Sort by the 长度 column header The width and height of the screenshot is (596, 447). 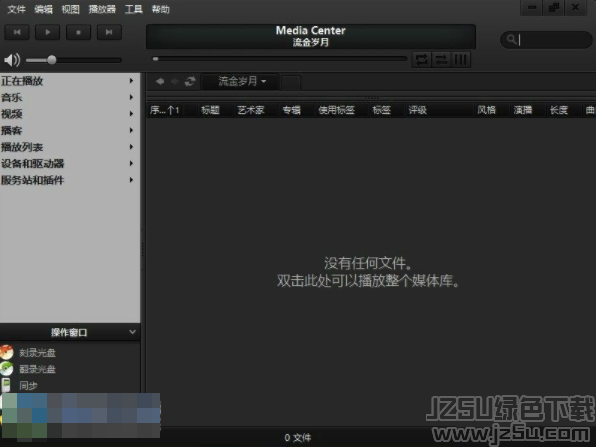coord(559,110)
